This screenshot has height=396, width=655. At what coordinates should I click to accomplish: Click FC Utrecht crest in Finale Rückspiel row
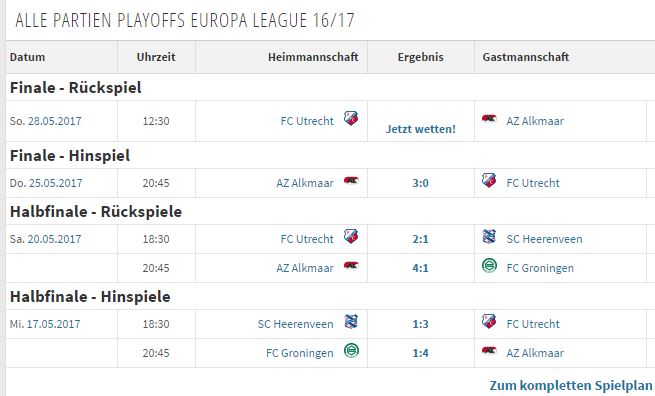(351, 118)
